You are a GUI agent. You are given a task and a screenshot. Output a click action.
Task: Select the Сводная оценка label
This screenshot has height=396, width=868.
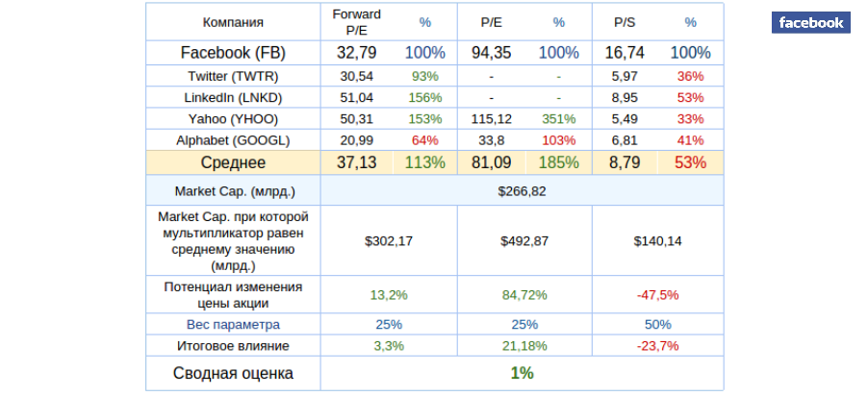click(x=233, y=373)
